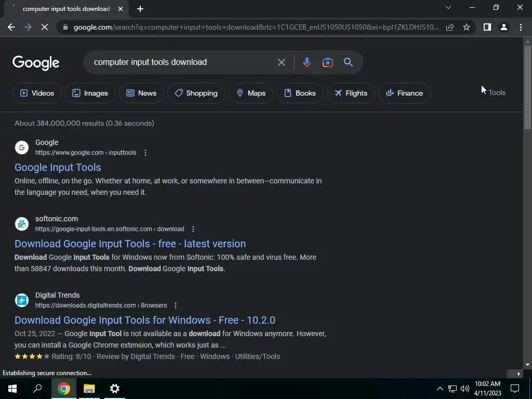
Task: Bookmark this page with the star icon
Action: pyautogui.click(x=467, y=27)
